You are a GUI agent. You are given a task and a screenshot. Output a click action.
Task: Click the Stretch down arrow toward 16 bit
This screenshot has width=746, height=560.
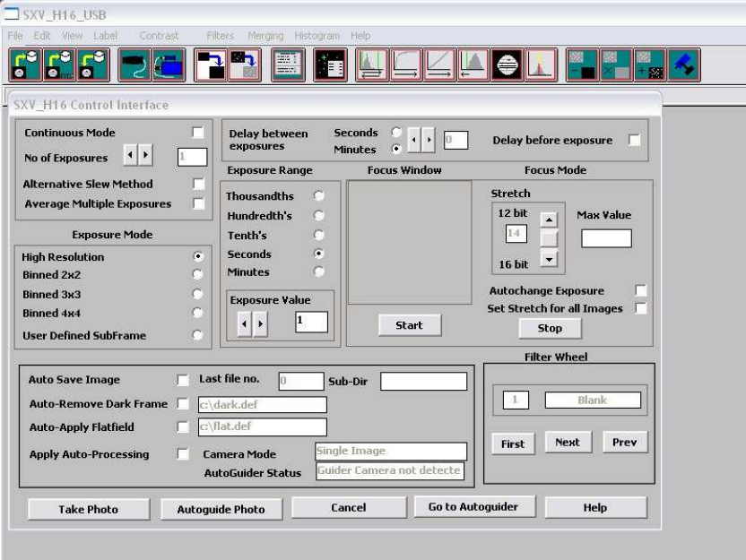(549, 260)
